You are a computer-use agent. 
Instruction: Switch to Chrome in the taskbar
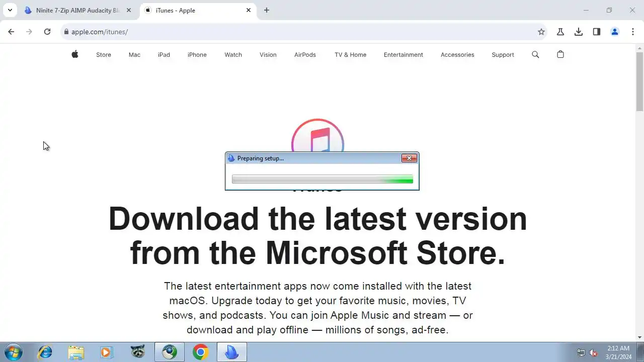click(x=200, y=352)
